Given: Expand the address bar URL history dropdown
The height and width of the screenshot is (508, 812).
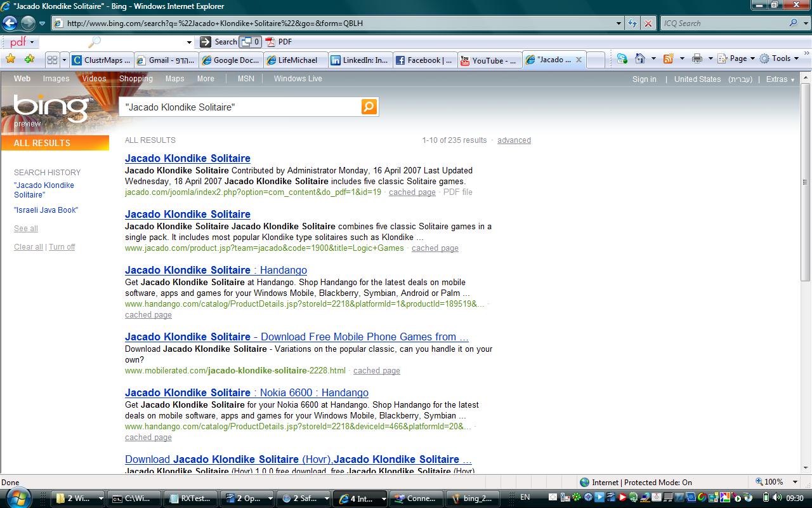Looking at the screenshot, I should click(619, 23).
